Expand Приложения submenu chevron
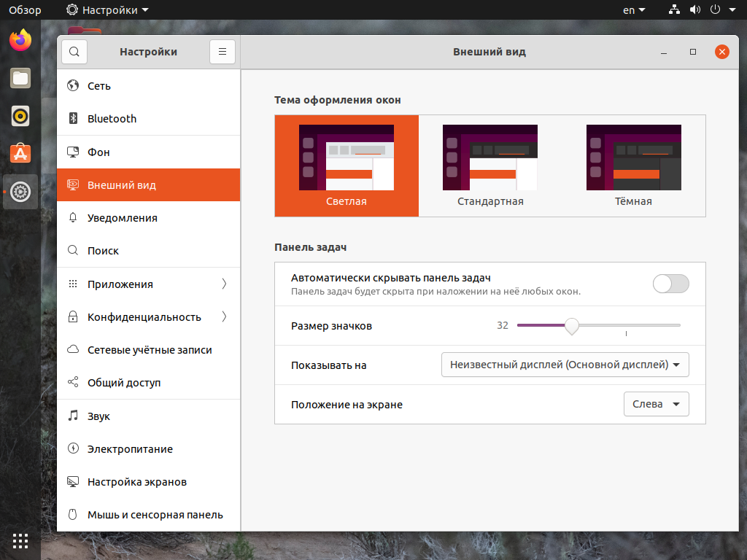 tap(224, 284)
